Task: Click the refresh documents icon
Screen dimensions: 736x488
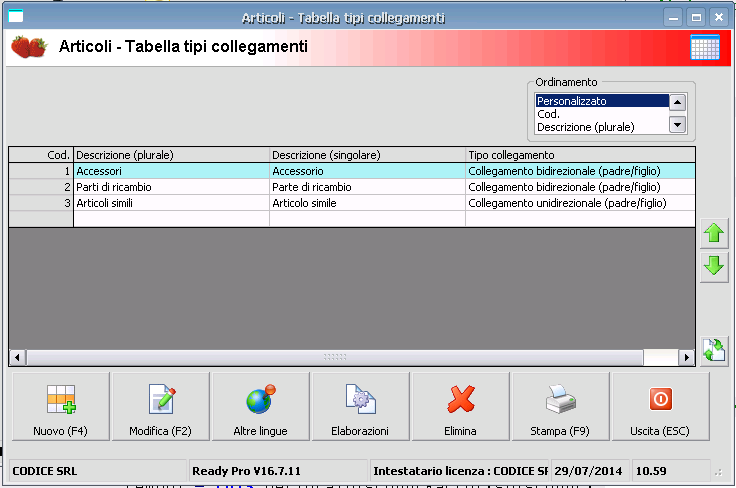Action: coord(714,351)
